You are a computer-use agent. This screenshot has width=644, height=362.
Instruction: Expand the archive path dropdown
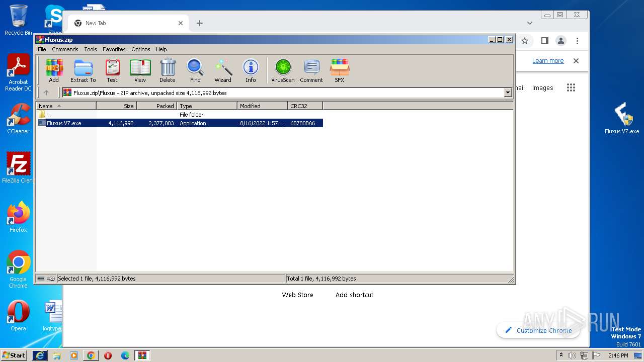508,93
